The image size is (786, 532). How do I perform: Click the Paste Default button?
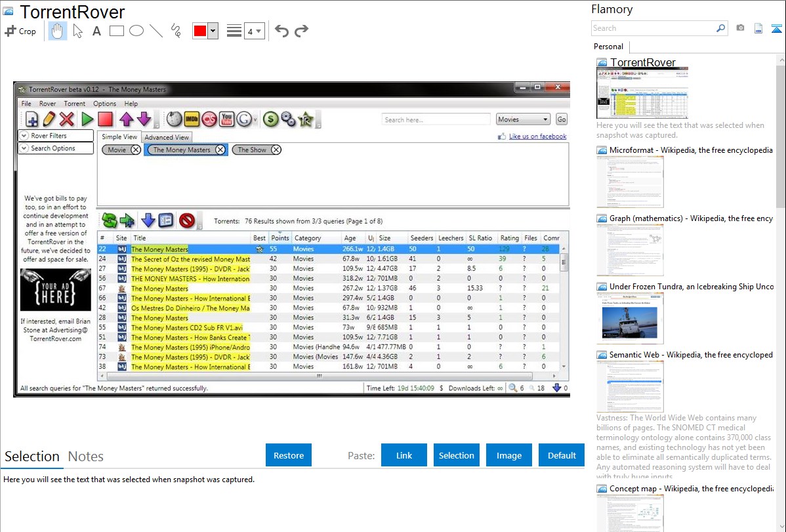pyautogui.click(x=562, y=455)
